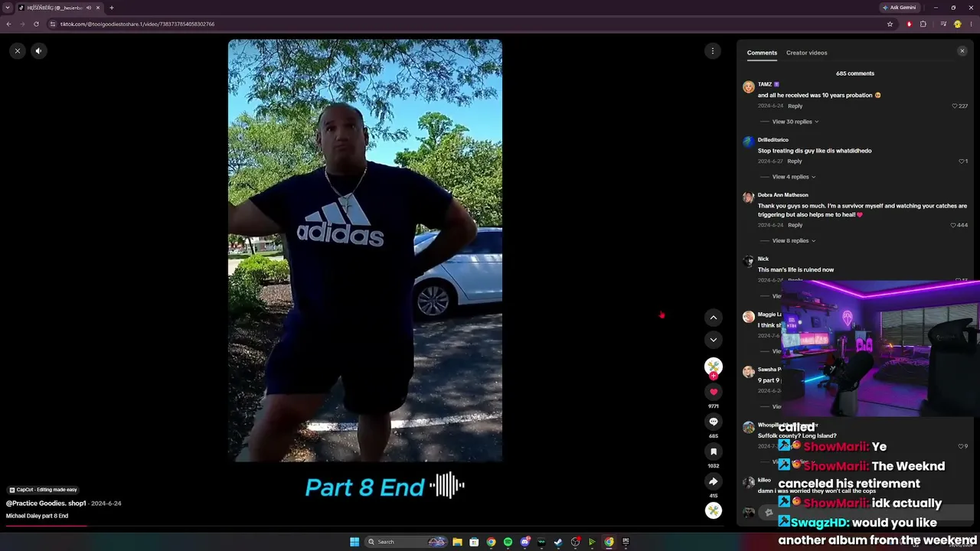The height and width of the screenshot is (551, 980).
Task: Reply to Drilleditsrico's comment
Action: 794,161
